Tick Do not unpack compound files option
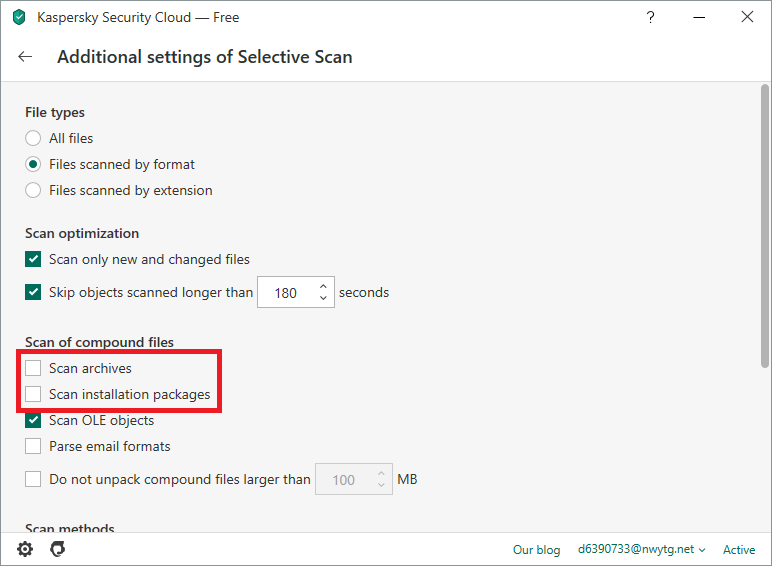Viewport: 772px width, 566px height. (x=33, y=479)
